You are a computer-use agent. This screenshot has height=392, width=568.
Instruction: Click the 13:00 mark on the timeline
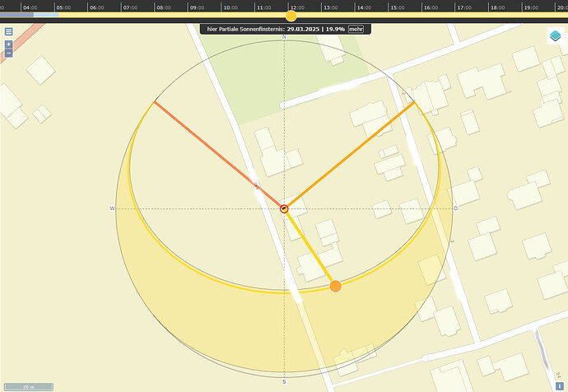pyautogui.click(x=331, y=7)
